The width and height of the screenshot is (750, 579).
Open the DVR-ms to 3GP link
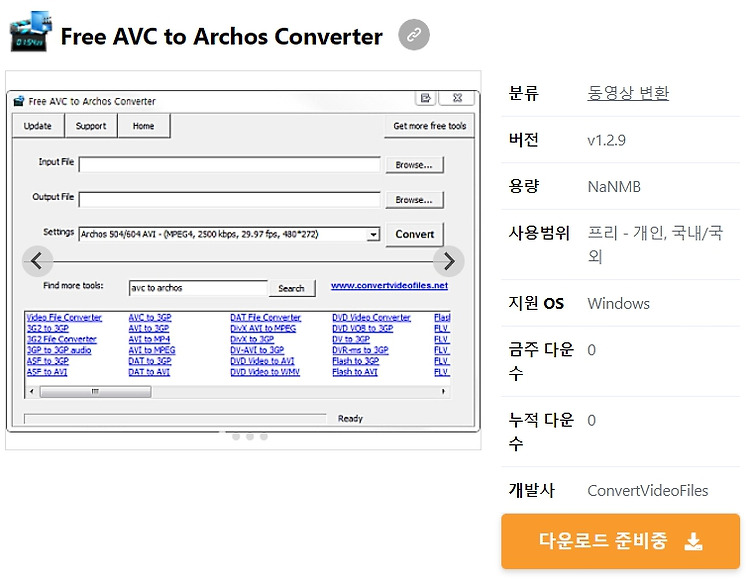pyautogui.click(x=360, y=350)
